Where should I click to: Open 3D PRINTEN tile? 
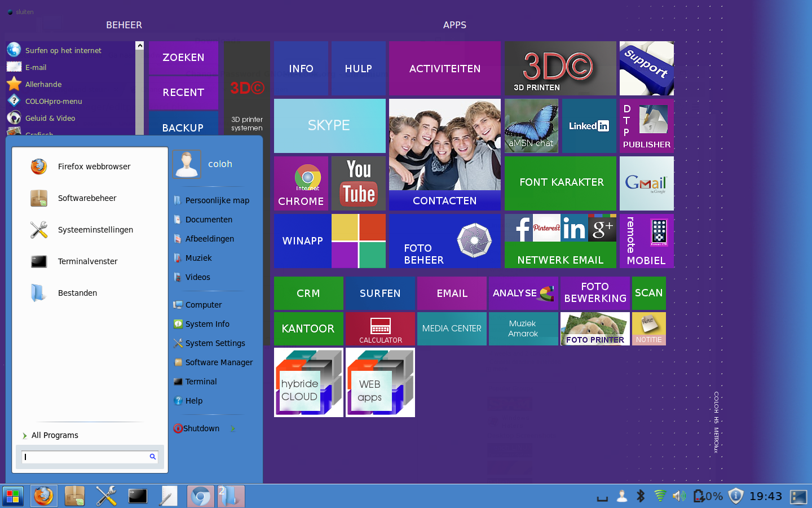[x=561, y=68]
